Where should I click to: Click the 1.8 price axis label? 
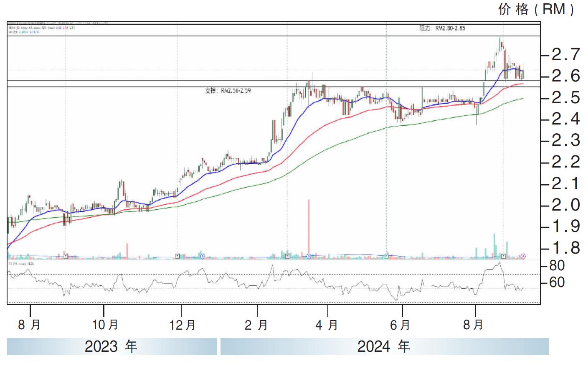coord(566,248)
